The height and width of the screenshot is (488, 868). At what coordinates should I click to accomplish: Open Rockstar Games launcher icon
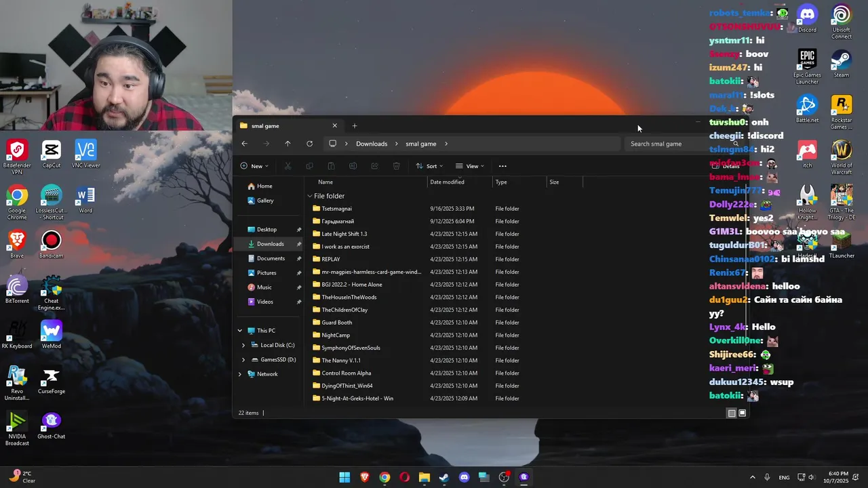point(842,112)
